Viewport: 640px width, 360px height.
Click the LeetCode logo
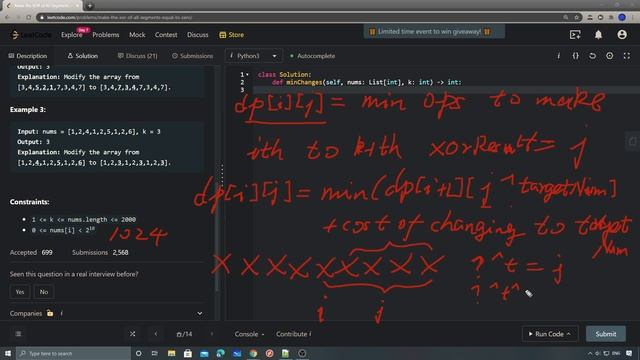[x=31, y=35]
